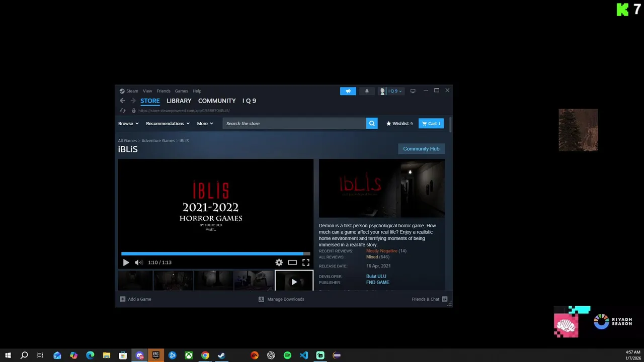Click the iBLiS breadcrumb link
The image size is (644, 362).
[184, 141]
